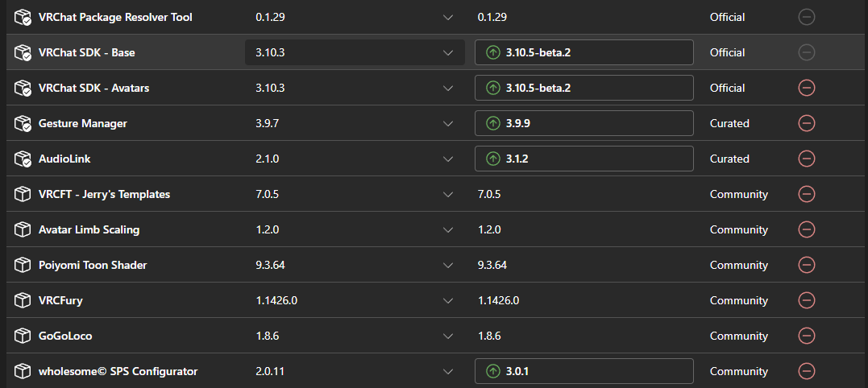The height and width of the screenshot is (388, 868).
Task: Open version dropdown for VRChat SDK - Base
Action: point(355,52)
